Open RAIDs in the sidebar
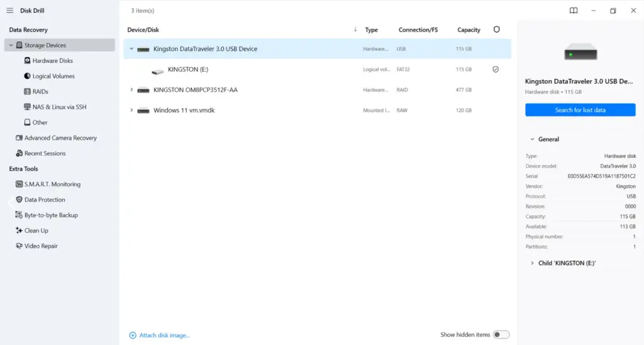Image resolution: width=644 pixels, height=345 pixels. (x=40, y=91)
